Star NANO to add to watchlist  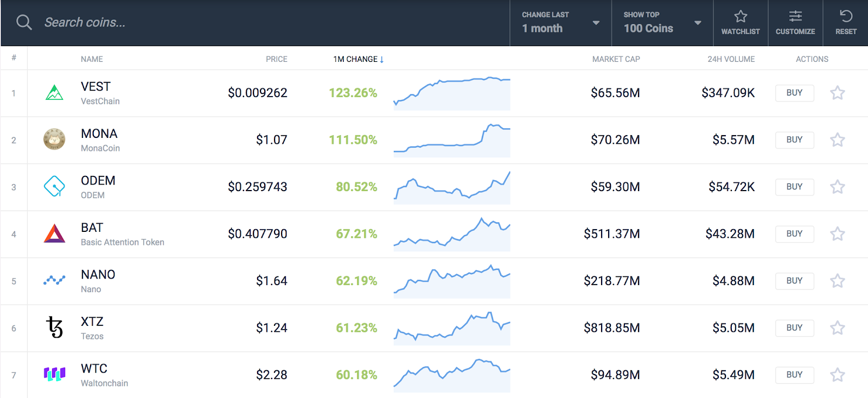pyautogui.click(x=838, y=281)
